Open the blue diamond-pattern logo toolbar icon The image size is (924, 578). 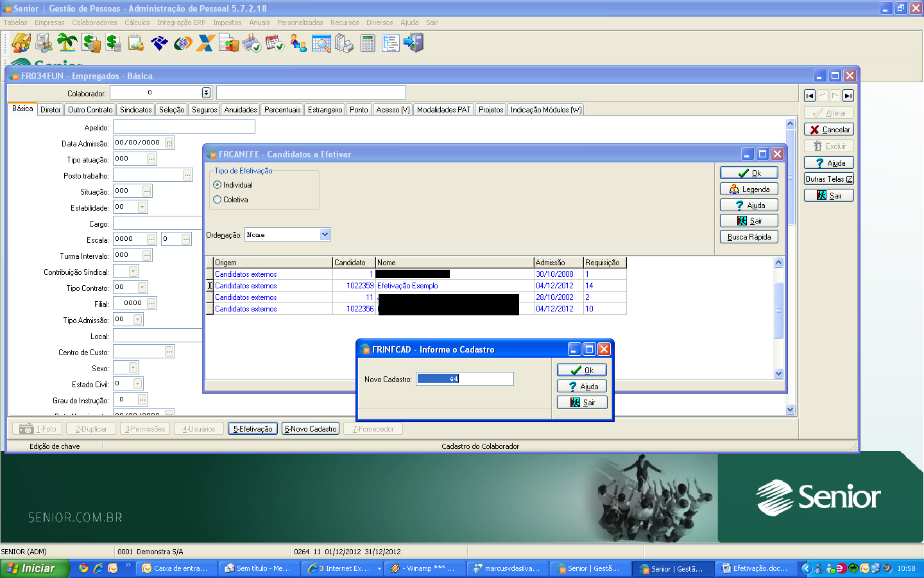[x=159, y=43]
